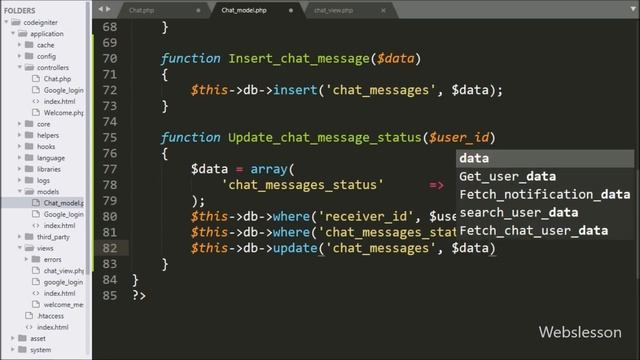Pick 'Fetch_notification_data' autocomplete suggestion
Screen dimensions: 640x360
click(x=545, y=194)
